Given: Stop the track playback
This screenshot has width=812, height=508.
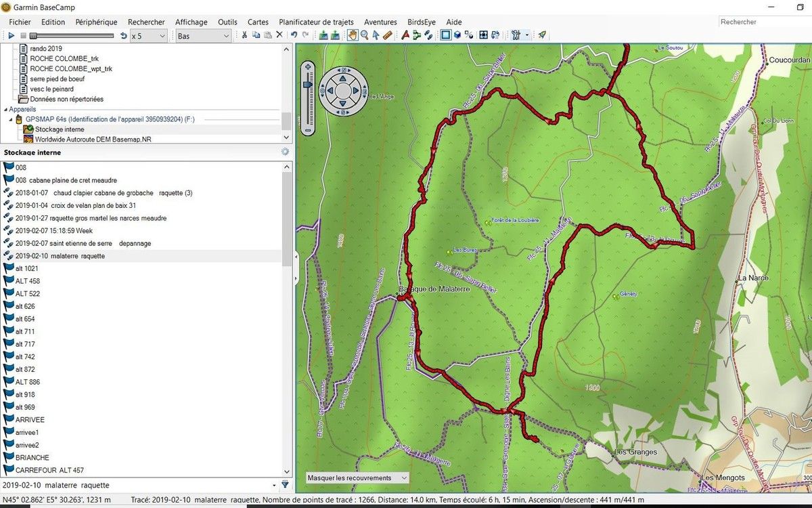Looking at the screenshot, I should click(23, 35).
